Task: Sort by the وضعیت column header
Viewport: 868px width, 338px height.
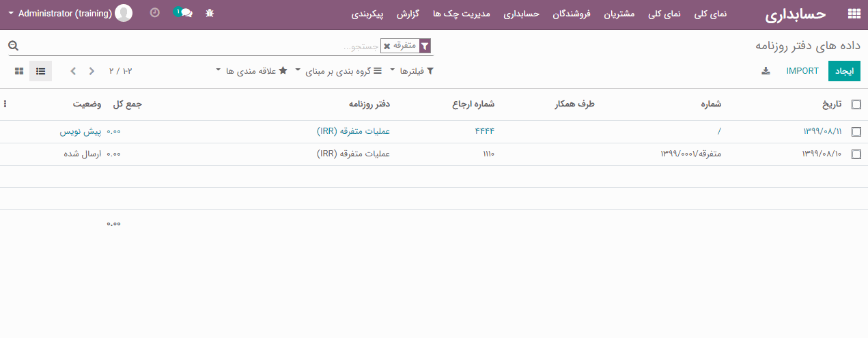Action: [x=87, y=104]
